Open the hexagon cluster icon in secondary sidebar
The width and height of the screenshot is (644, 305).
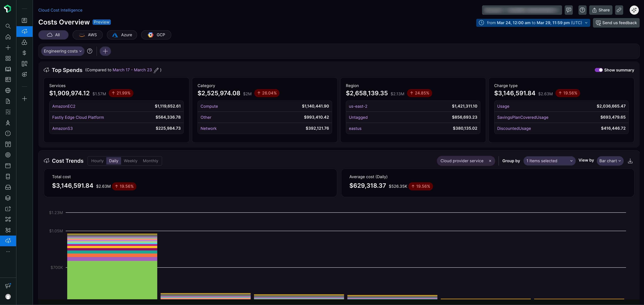pyautogui.click(x=25, y=42)
